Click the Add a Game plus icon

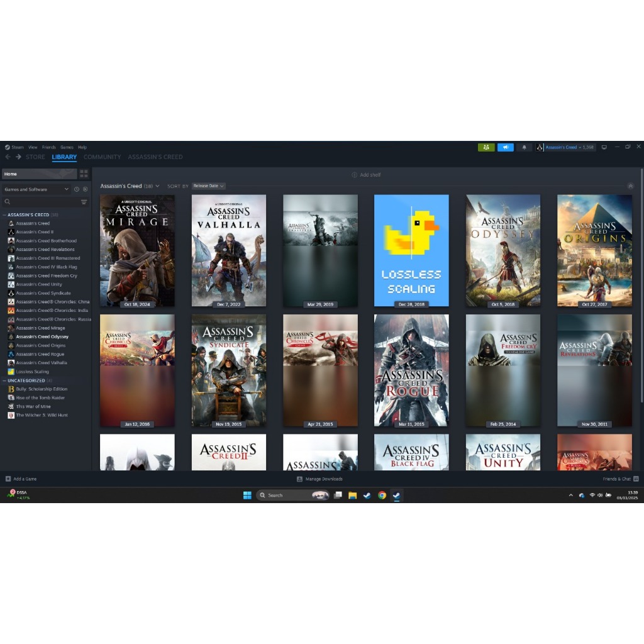(8, 479)
